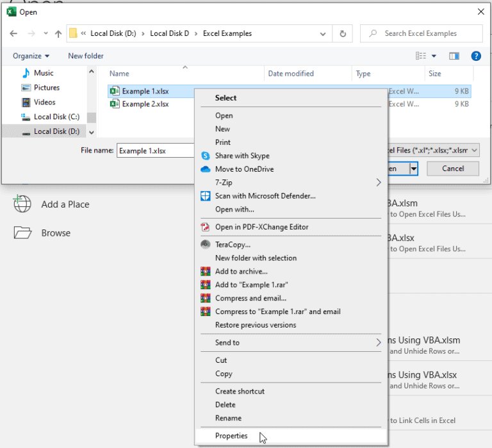Sort files by Name column
This screenshot has height=448, width=492.
(x=119, y=74)
